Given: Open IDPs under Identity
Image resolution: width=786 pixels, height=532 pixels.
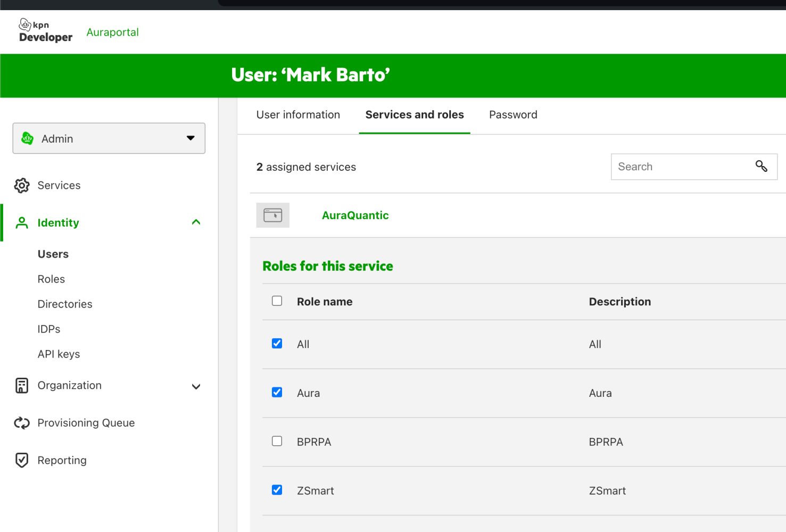Looking at the screenshot, I should click(49, 329).
